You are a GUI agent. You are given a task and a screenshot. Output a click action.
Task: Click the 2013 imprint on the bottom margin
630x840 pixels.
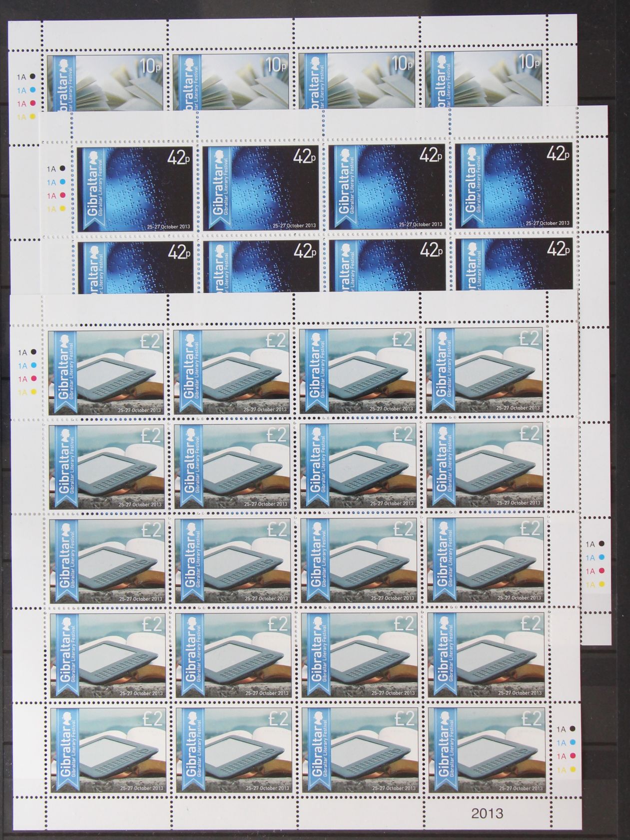tap(488, 813)
